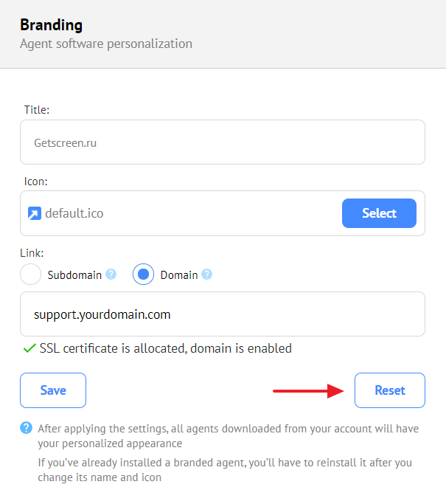The image size is (446, 504).
Task: Click the green SSL checkmark icon
Action: click(29, 348)
